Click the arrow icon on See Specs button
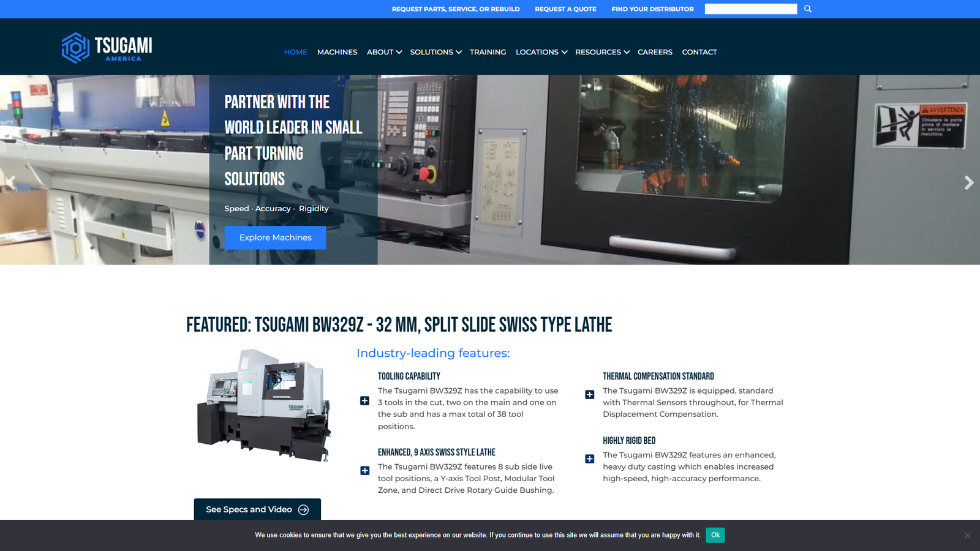 tap(303, 509)
